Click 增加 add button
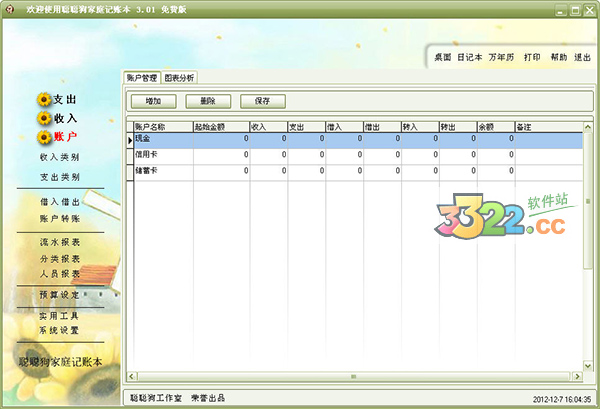Screen dimensions: 600x409 coord(153,101)
